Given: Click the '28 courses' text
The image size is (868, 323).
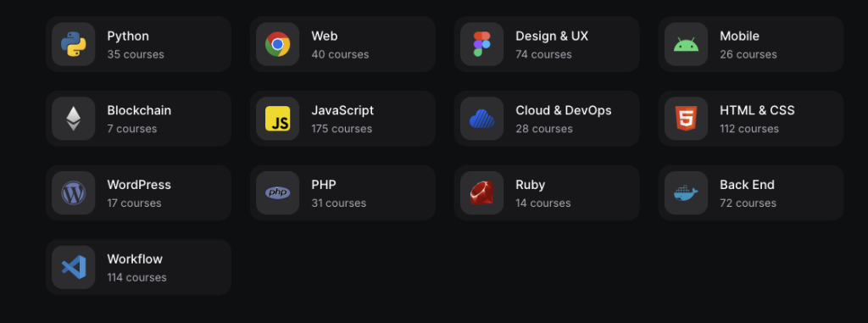Looking at the screenshot, I should [x=544, y=129].
